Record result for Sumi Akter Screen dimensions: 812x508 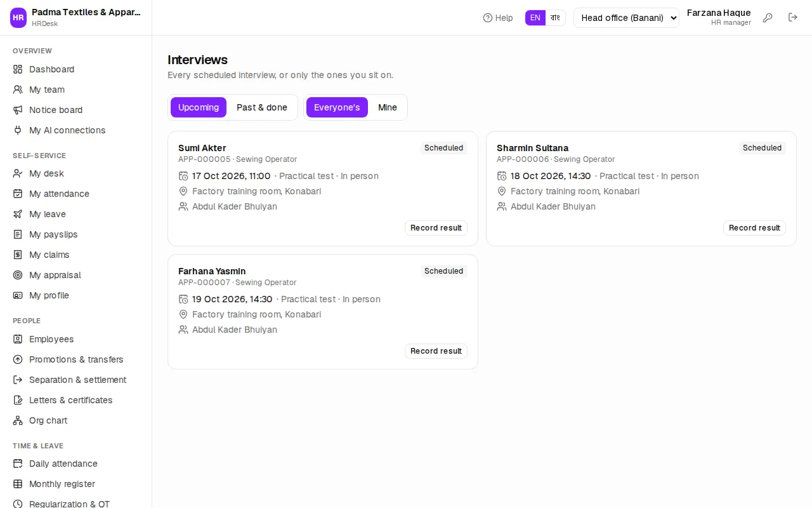point(436,228)
